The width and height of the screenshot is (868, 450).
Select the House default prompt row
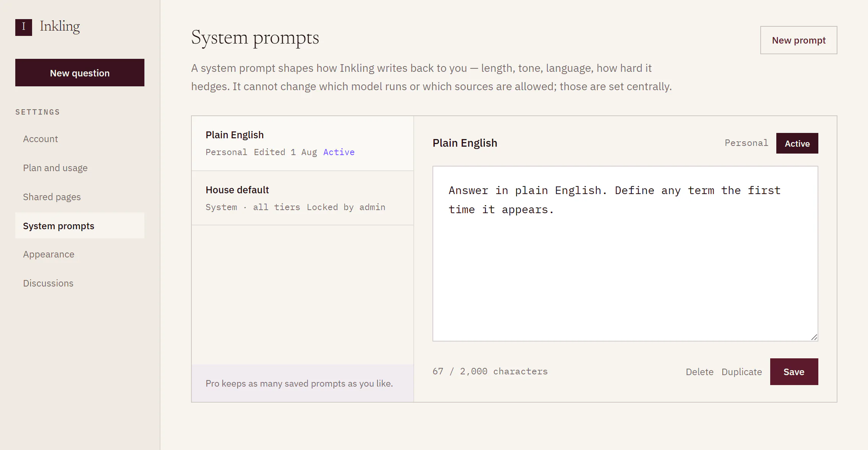(x=303, y=198)
